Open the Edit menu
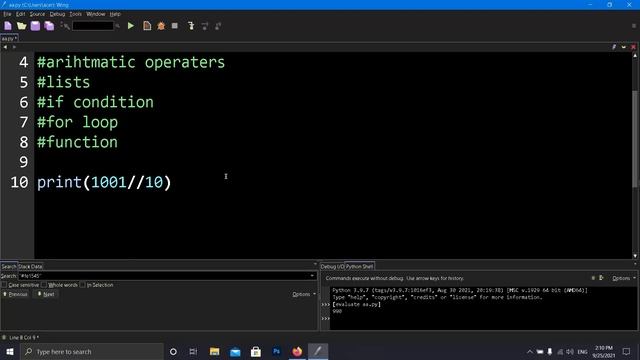Viewport: 640px width, 360px height. point(20,14)
